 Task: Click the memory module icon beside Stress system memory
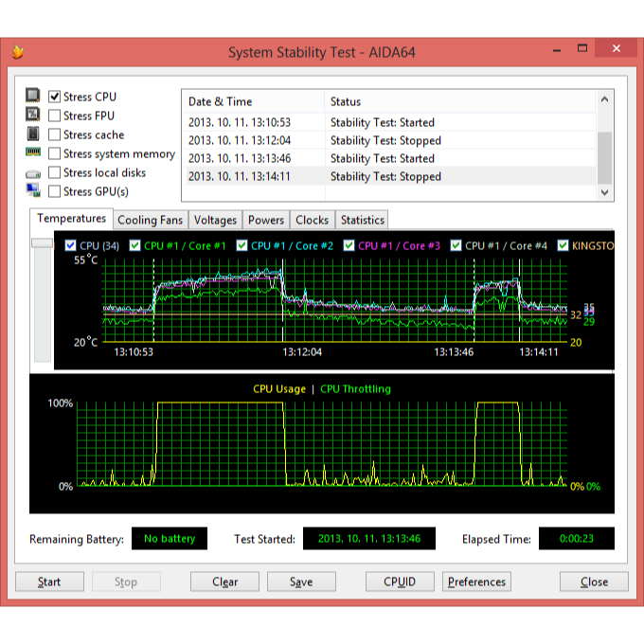[x=33, y=152]
